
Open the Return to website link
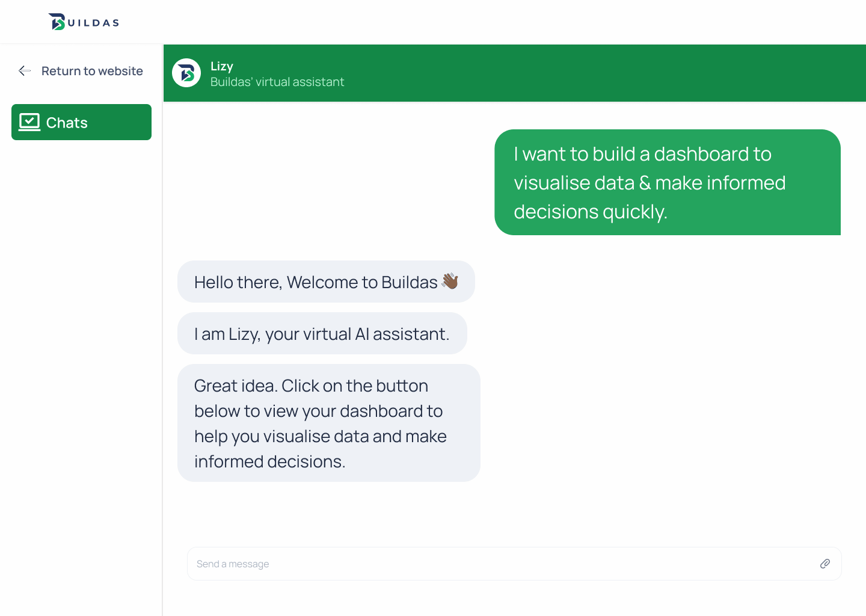[92, 71]
